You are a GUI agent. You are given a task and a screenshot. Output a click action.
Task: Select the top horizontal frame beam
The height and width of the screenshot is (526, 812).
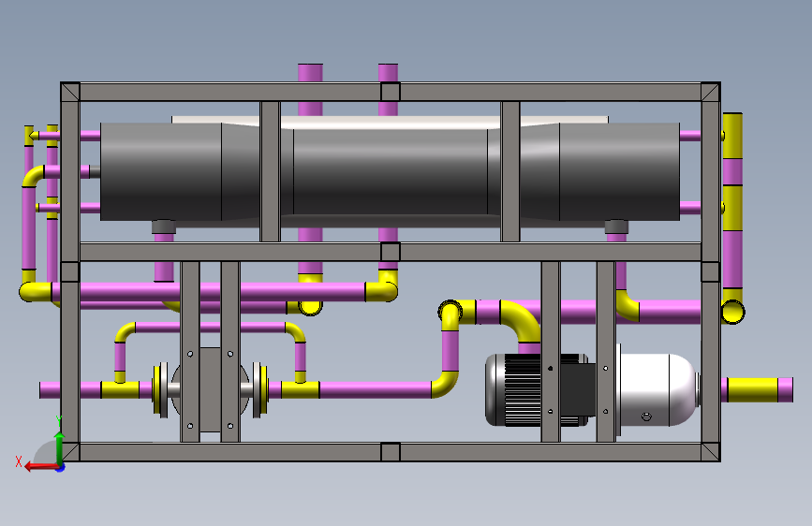391,92
